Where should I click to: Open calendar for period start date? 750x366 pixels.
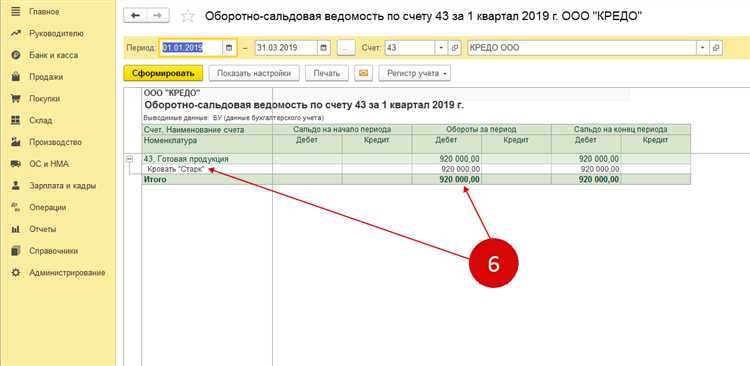(x=229, y=48)
